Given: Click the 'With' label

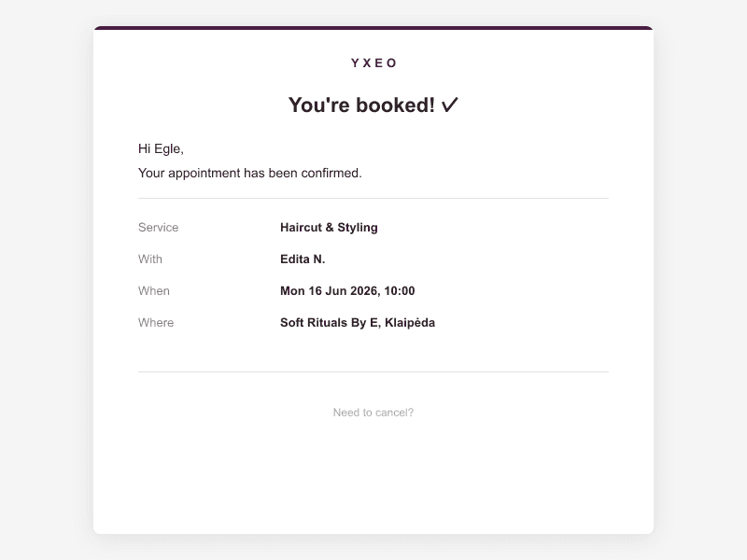Looking at the screenshot, I should point(150,259).
